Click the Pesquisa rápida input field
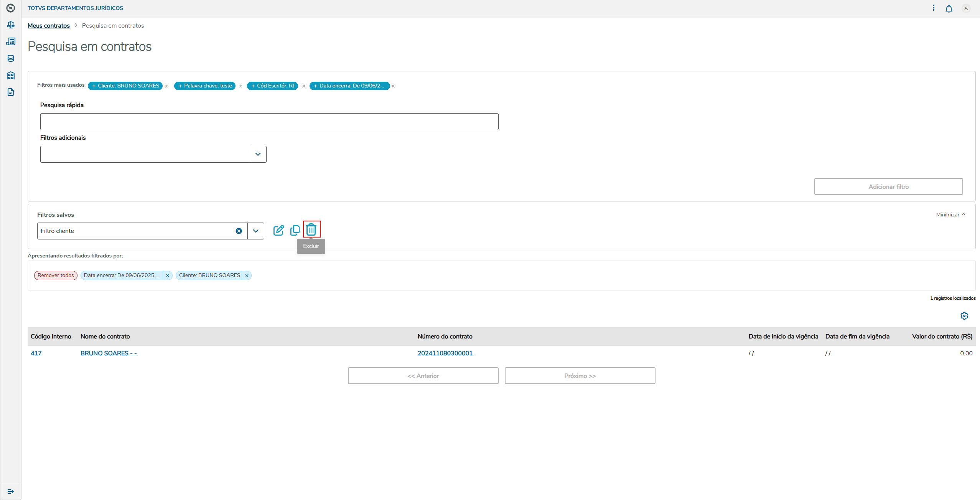Image resolution: width=980 pixels, height=500 pixels. (x=269, y=122)
